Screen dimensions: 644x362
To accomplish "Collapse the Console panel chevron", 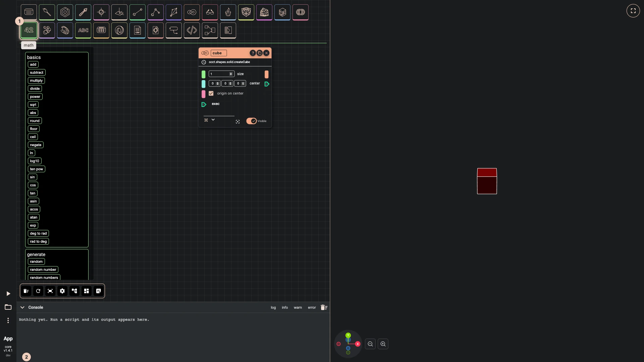I will (22, 307).
